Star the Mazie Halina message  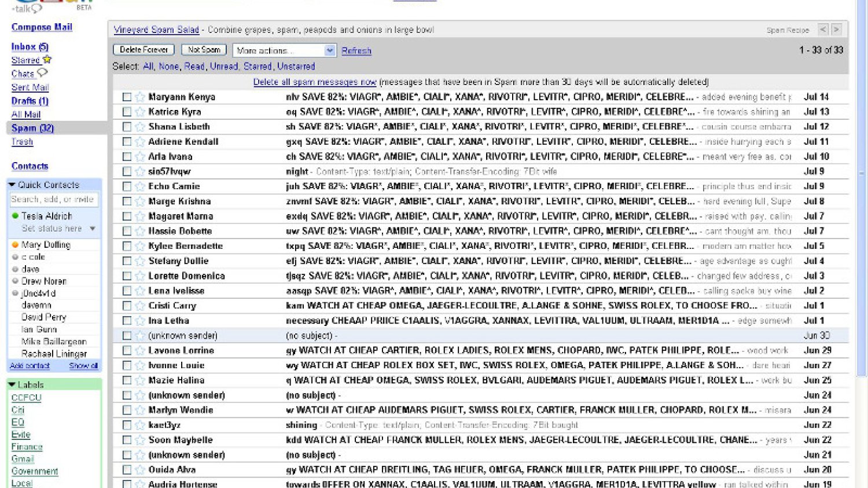click(x=140, y=380)
